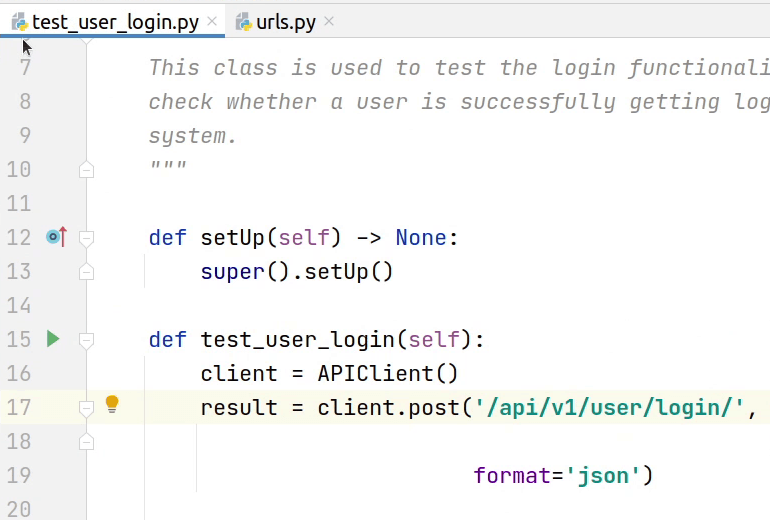Close the test_user_login.py tab
770x520 pixels.
click(213, 22)
